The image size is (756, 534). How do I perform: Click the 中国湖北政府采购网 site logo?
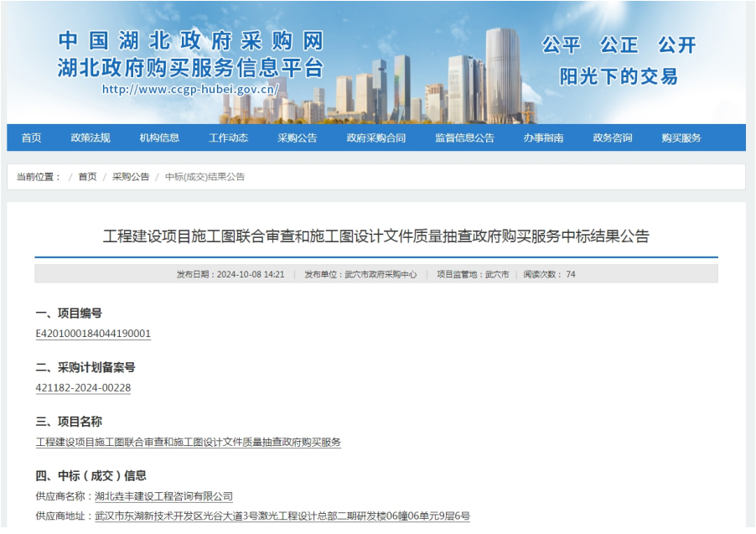pyautogui.click(x=192, y=39)
